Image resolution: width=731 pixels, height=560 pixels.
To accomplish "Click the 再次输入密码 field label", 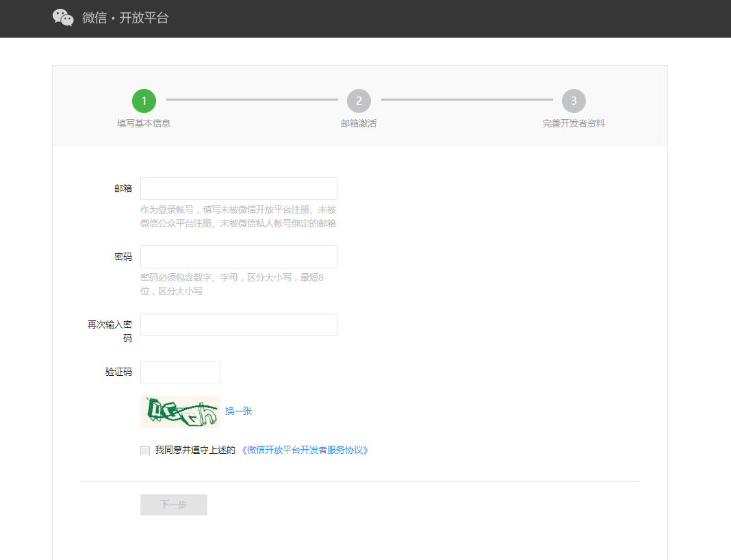I will (110, 331).
